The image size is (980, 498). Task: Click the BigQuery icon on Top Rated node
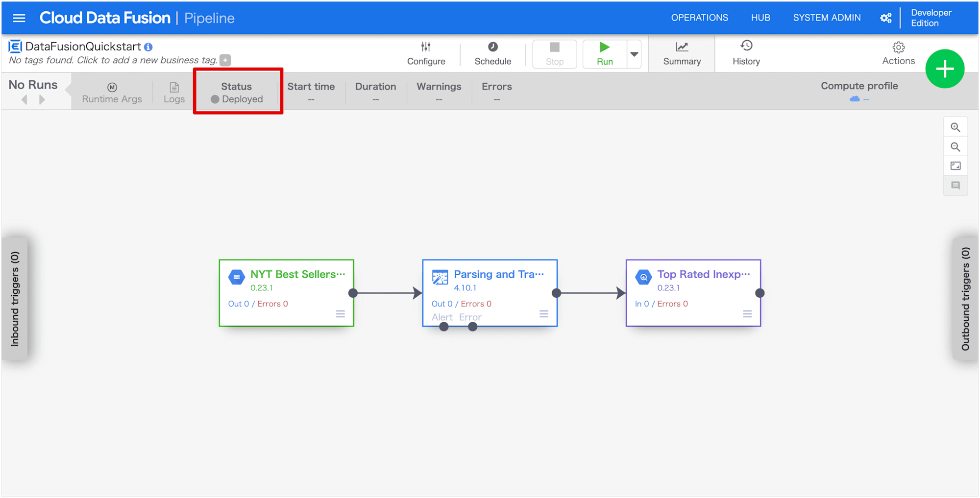click(643, 277)
